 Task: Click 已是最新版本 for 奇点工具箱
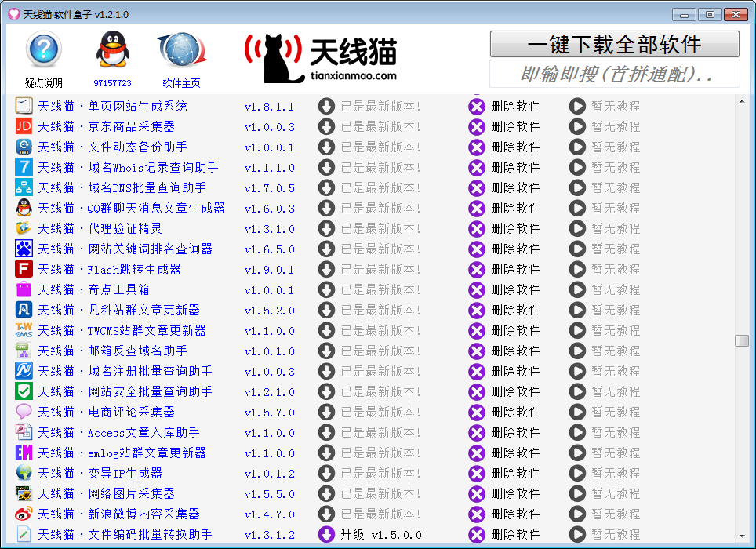381,289
